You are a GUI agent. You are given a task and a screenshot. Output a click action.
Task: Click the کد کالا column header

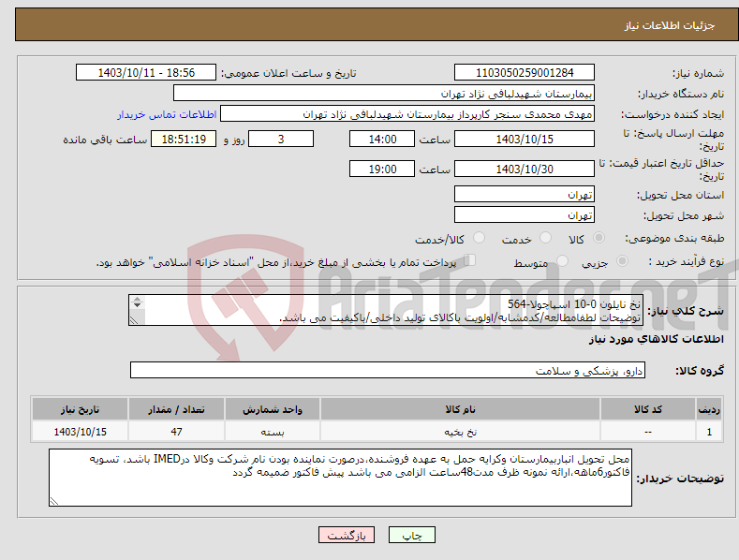coord(648,409)
